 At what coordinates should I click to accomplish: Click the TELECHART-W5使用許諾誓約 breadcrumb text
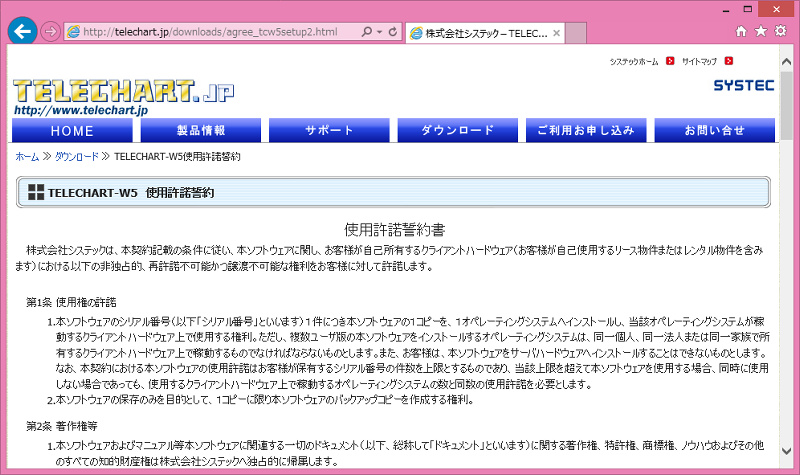click(x=177, y=157)
